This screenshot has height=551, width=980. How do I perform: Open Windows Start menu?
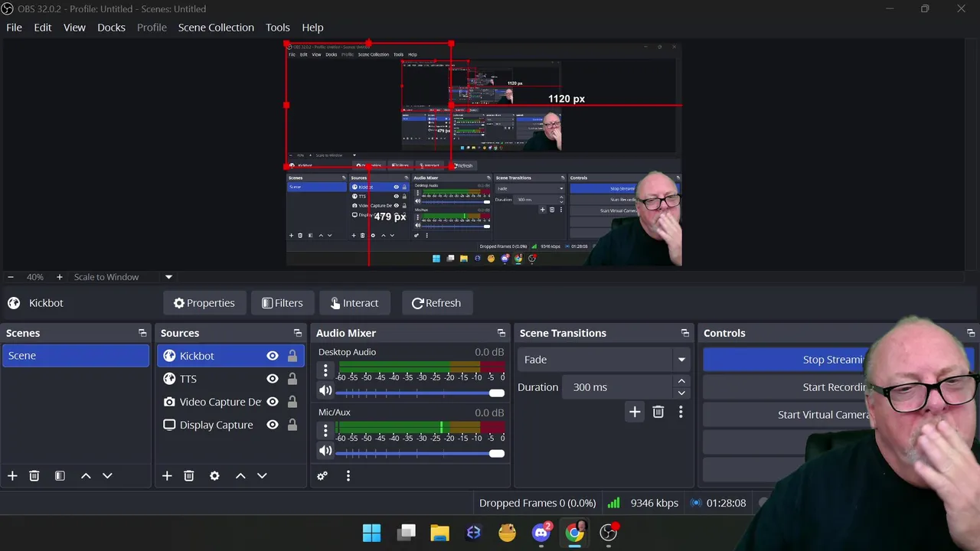(x=372, y=533)
